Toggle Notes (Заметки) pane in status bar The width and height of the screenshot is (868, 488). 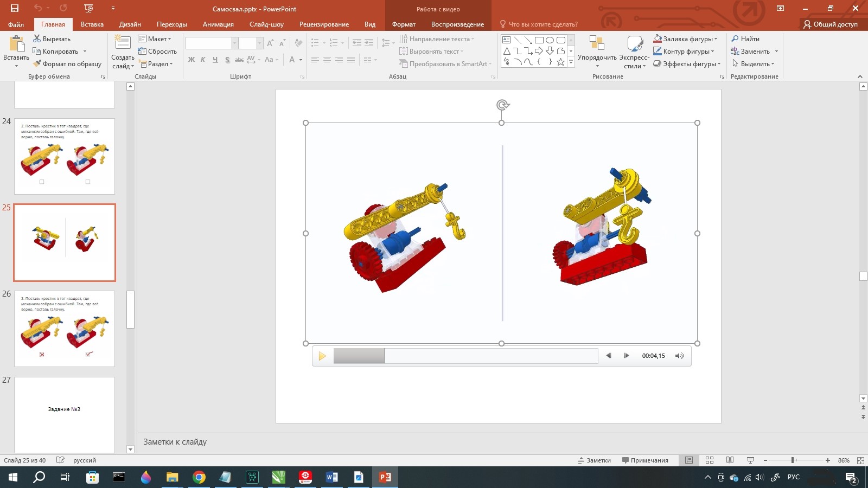595,460
